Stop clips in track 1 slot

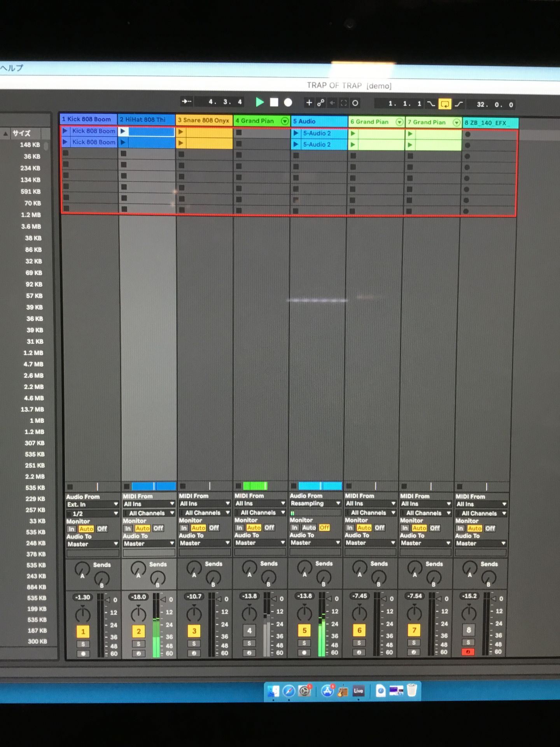click(x=70, y=487)
